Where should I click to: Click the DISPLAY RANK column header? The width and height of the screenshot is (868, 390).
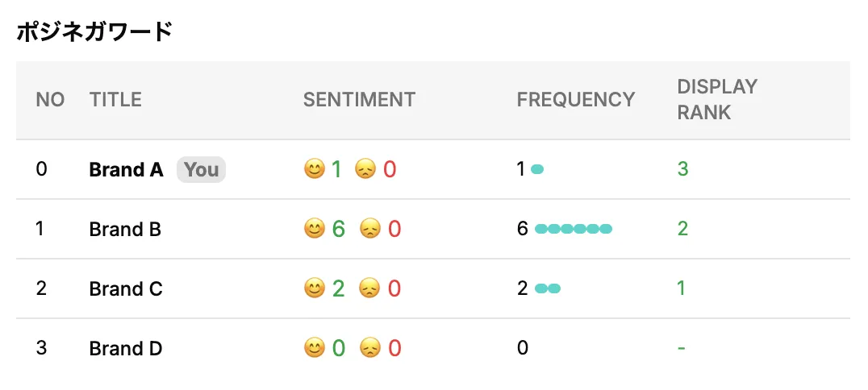tap(716, 100)
